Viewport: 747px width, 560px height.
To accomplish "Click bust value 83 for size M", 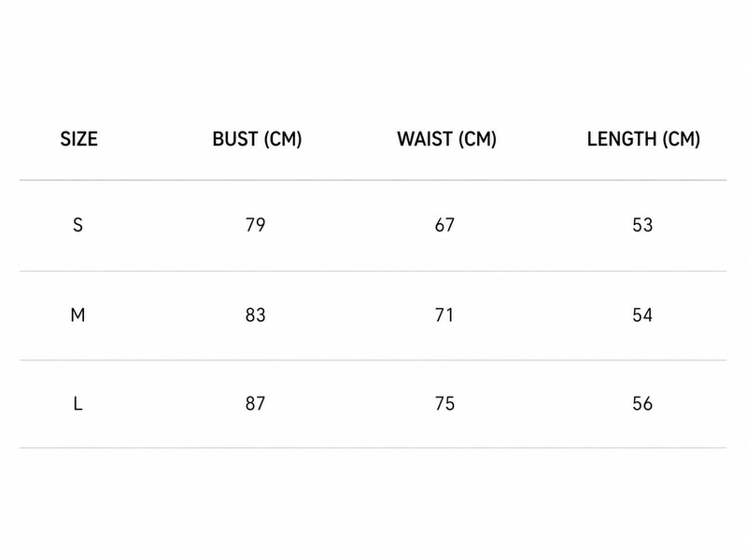I will pyautogui.click(x=255, y=315).
